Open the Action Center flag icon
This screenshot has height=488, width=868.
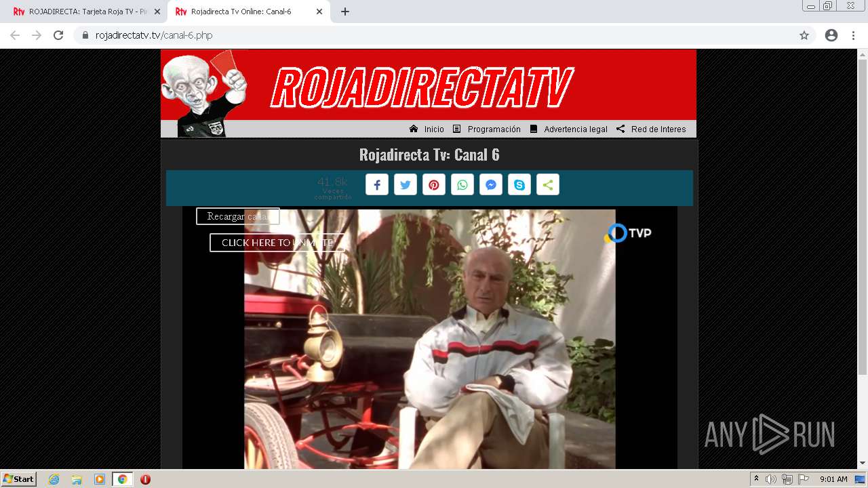pyautogui.click(x=804, y=479)
